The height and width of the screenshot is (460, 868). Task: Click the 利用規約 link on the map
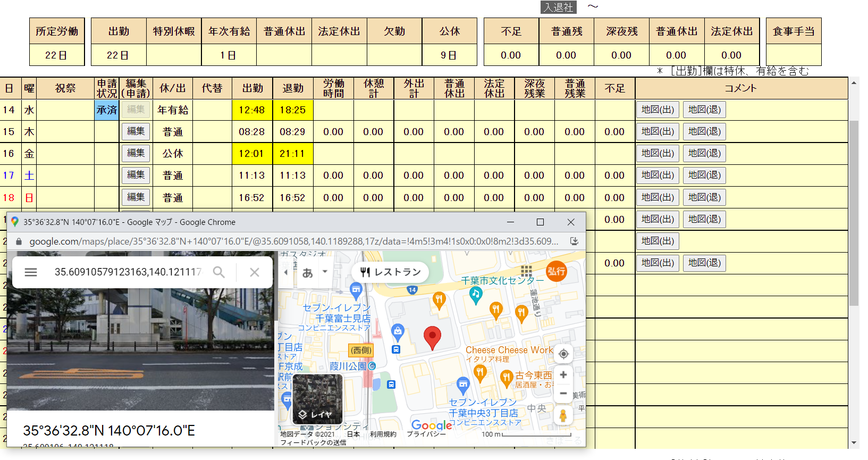(383, 434)
